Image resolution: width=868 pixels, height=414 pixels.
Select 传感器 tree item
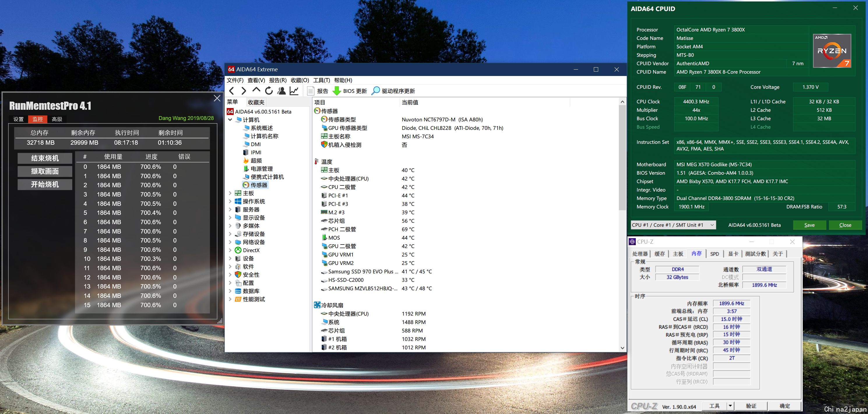click(x=255, y=185)
